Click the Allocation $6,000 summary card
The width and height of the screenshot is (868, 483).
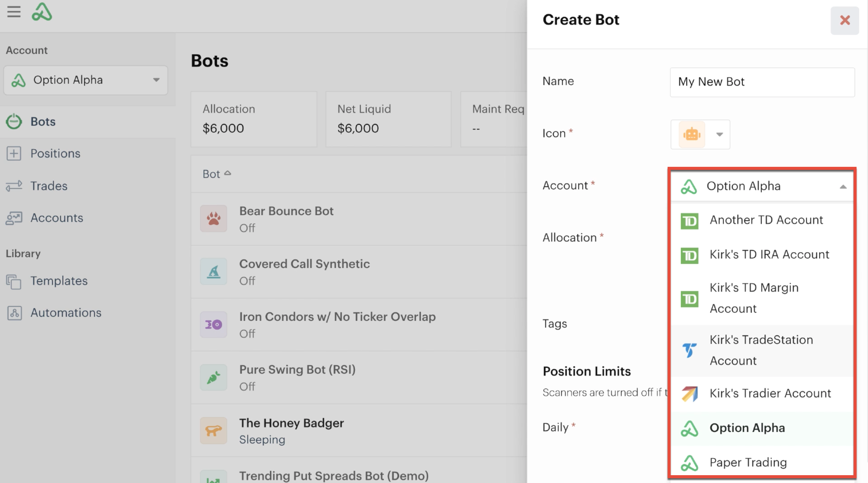[x=254, y=119]
